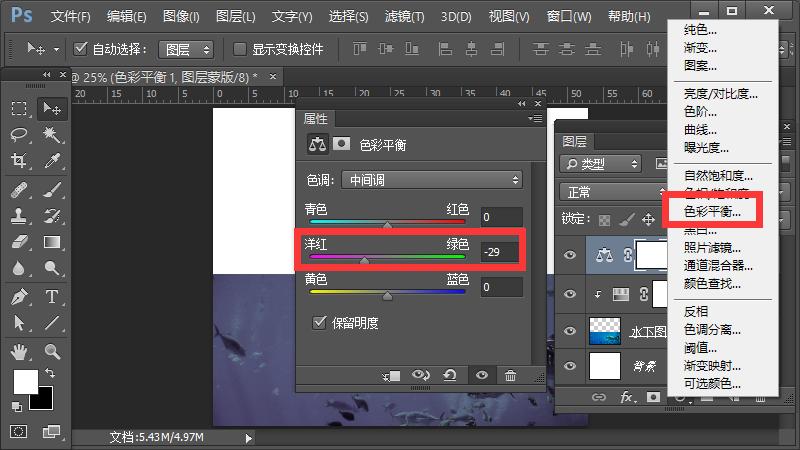Hide the clipped adjustment layer below color balance
The image size is (800, 450).
point(570,294)
